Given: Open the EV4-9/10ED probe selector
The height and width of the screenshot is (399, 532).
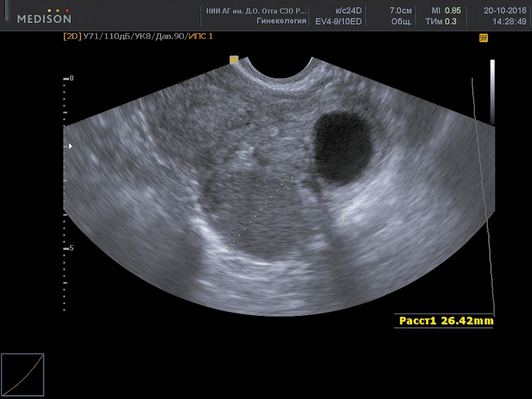Looking at the screenshot, I should click(x=338, y=21).
